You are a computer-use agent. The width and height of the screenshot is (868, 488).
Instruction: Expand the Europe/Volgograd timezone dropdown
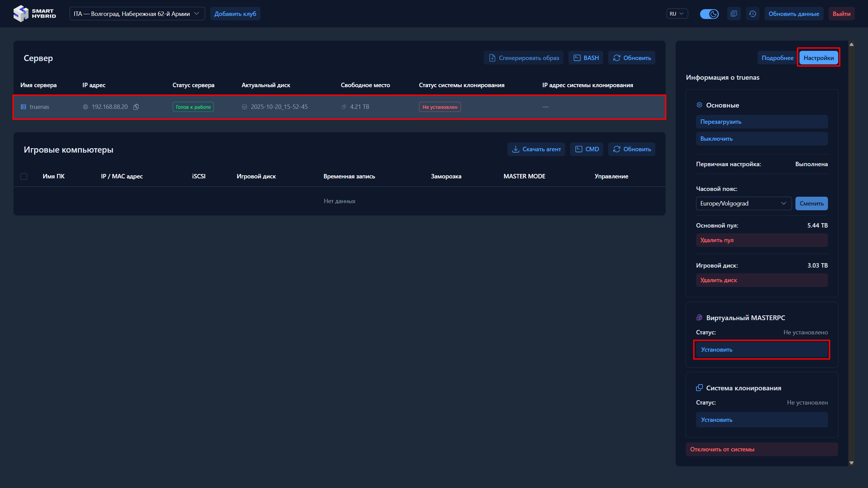coord(744,203)
